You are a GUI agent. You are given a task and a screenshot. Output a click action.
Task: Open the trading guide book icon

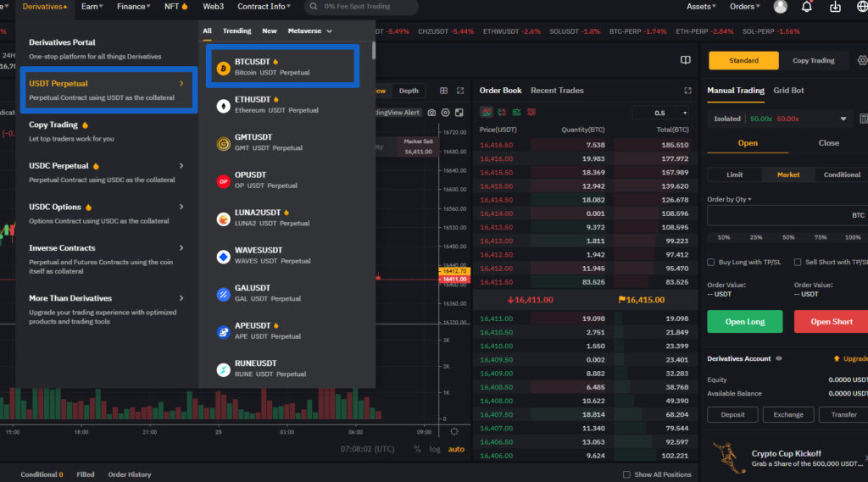pyautogui.click(x=685, y=60)
